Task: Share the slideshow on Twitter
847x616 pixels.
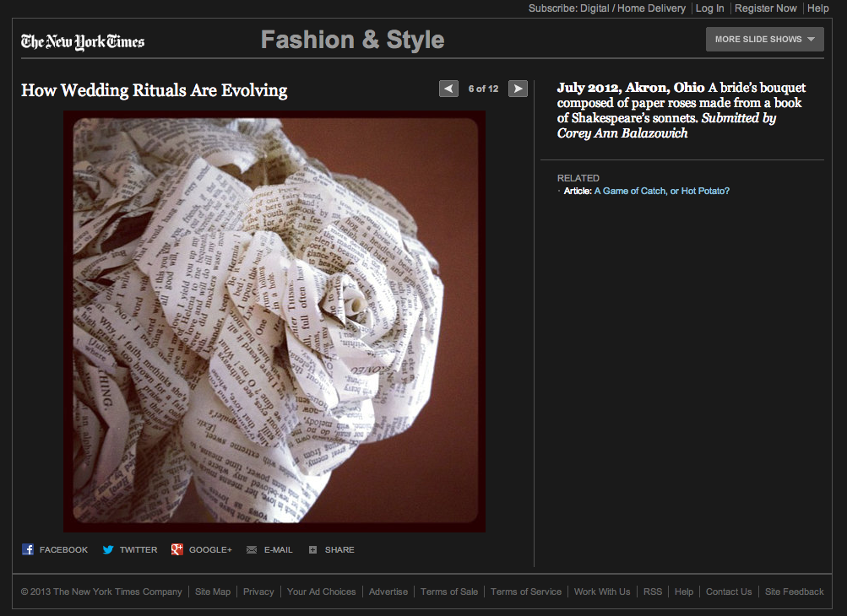Action: coord(107,549)
